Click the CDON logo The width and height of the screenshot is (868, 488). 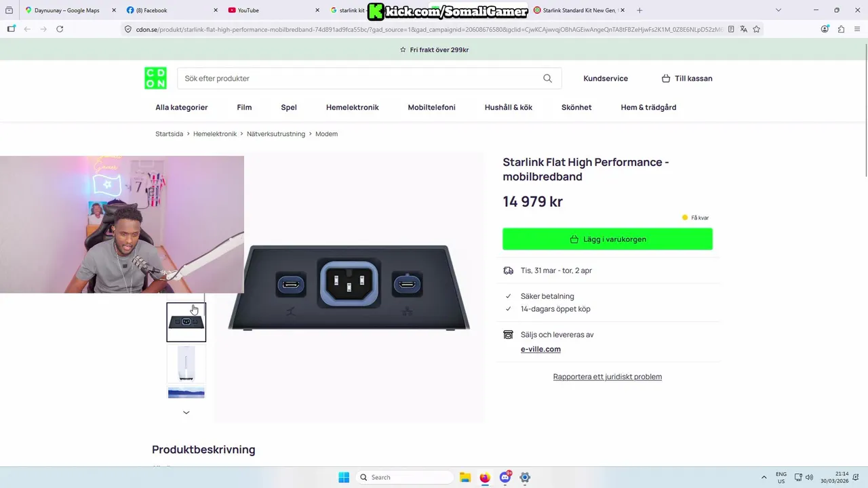click(155, 78)
